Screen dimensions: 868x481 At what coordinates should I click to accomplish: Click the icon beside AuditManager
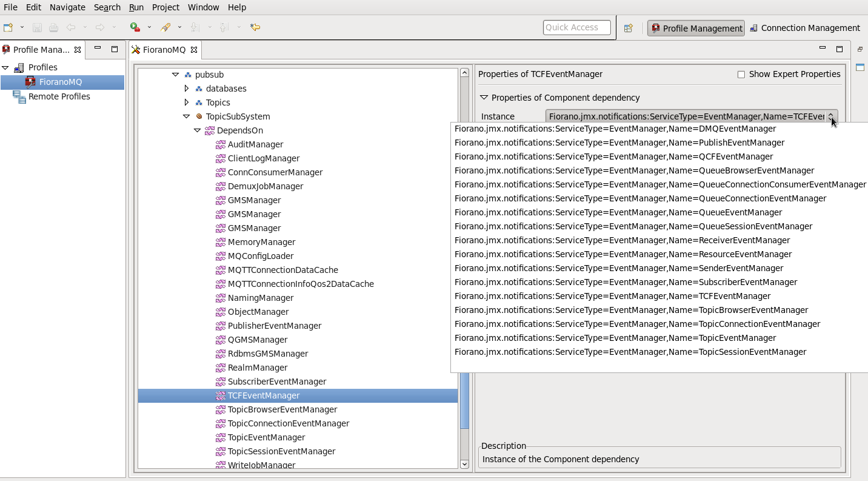tap(221, 144)
